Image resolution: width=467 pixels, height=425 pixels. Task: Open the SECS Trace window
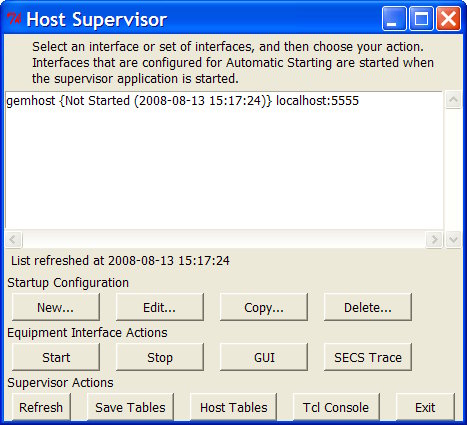coord(368,357)
